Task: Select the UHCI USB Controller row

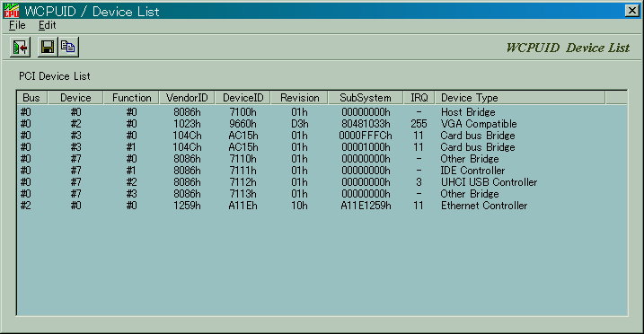Action: [322, 181]
